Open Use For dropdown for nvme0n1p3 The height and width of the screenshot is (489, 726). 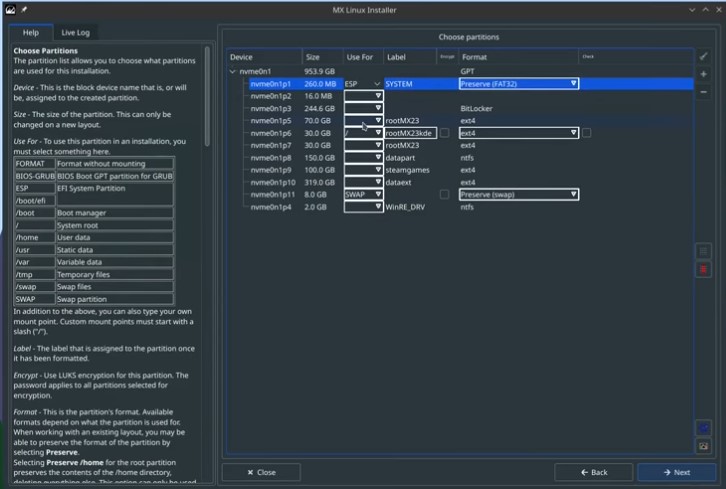pos(363,108)
